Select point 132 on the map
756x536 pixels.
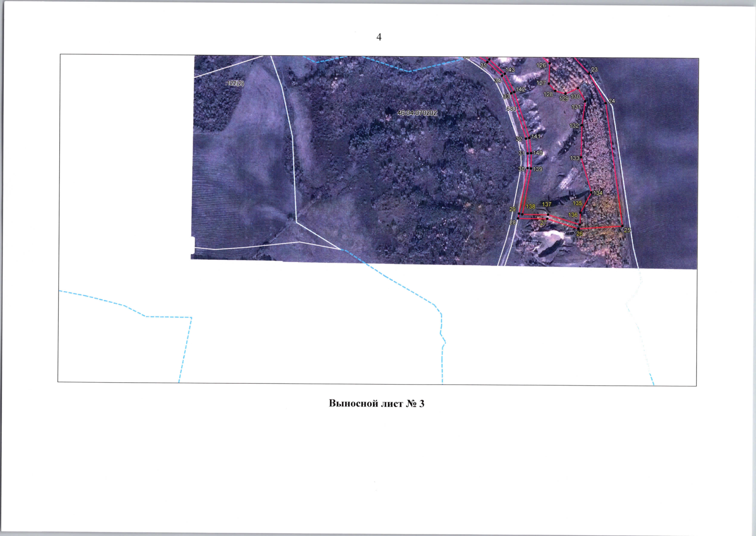(x=581, y=126)
